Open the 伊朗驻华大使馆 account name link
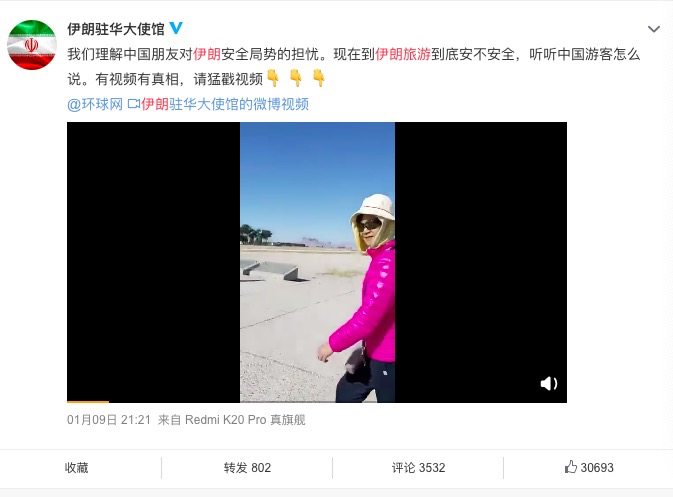Screen dimensions: 673x497 (x=116, y=29)
